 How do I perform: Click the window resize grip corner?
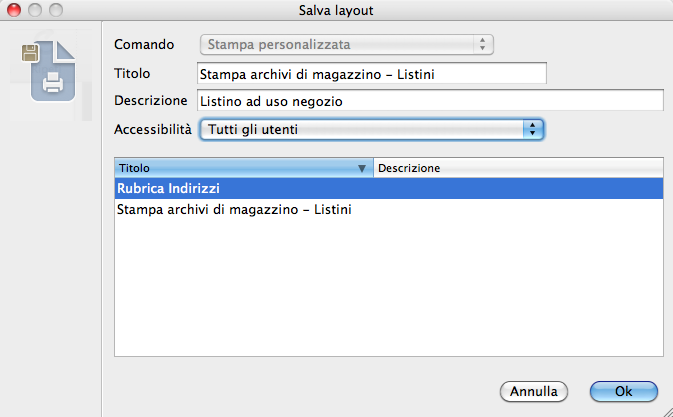click(665, 409)
